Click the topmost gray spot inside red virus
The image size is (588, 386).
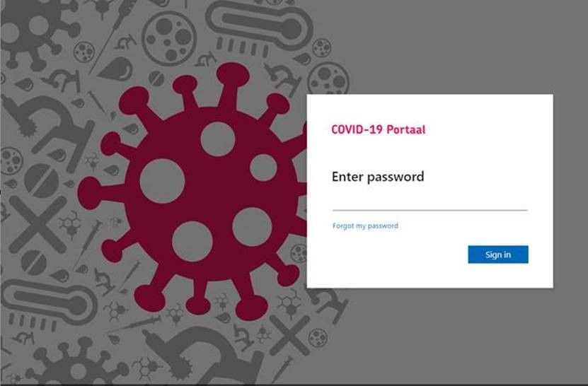217,139
